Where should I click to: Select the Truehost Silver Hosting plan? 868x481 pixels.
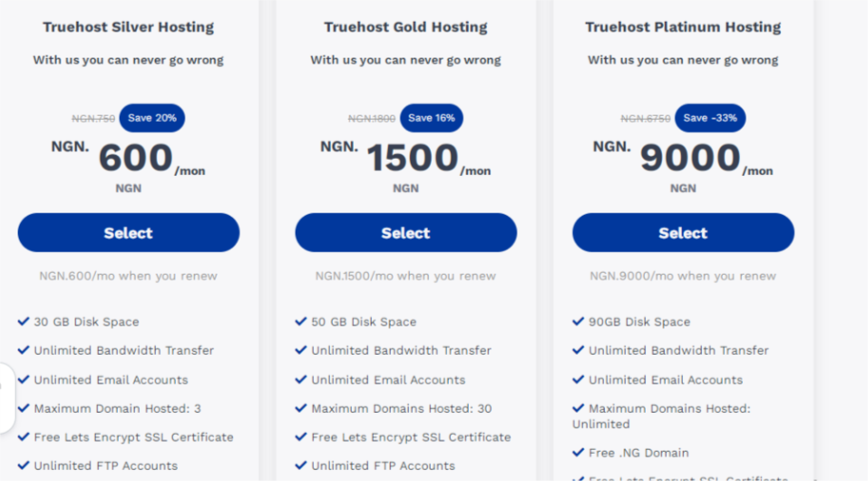point(129,232)
